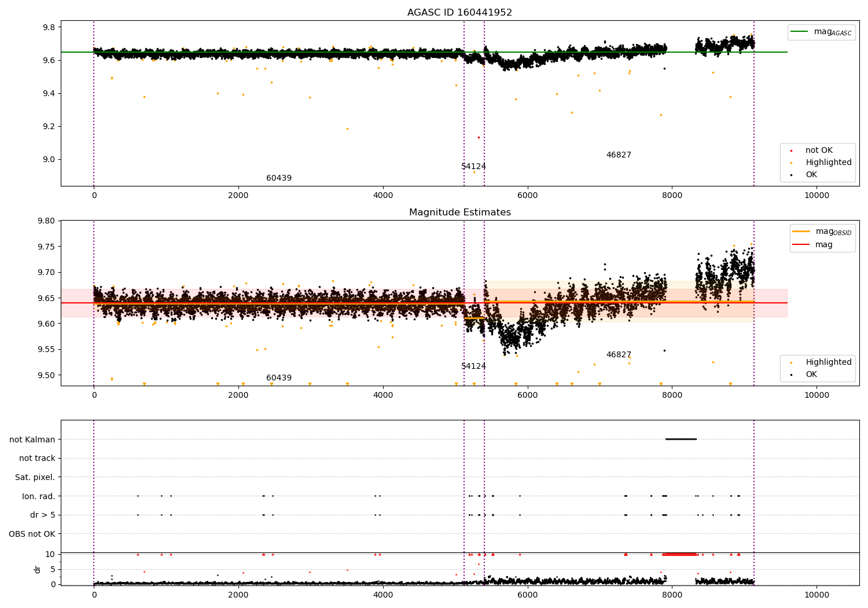Click the 'OBS not OK' row label

point(32,534)
